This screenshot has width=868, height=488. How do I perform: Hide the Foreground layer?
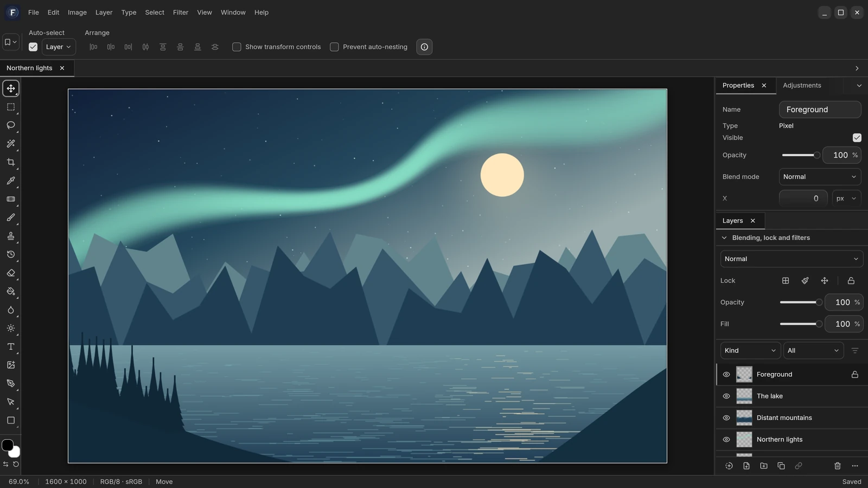pos(726,374)
